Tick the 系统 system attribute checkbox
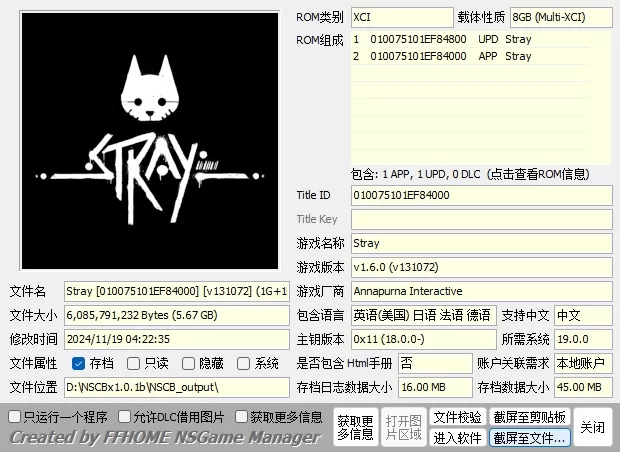 coord(244,364)
